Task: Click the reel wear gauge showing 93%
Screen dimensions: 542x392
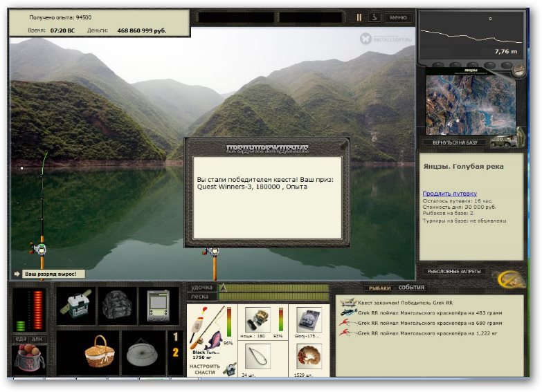Action: coord(280,319)
